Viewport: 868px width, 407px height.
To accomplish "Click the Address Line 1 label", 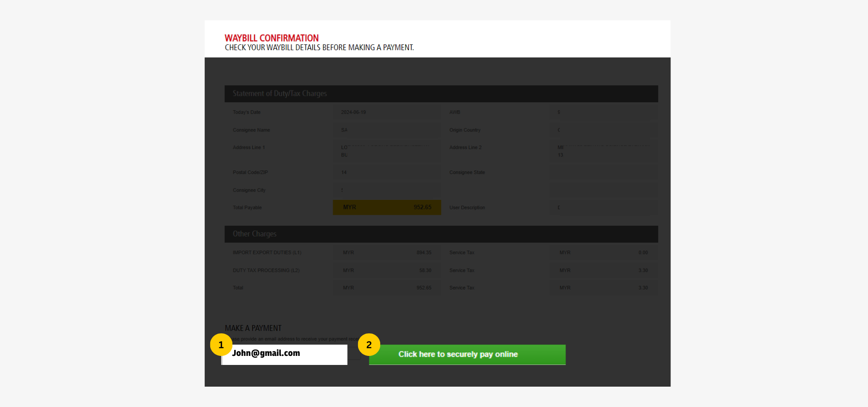I will pos(249,147).
